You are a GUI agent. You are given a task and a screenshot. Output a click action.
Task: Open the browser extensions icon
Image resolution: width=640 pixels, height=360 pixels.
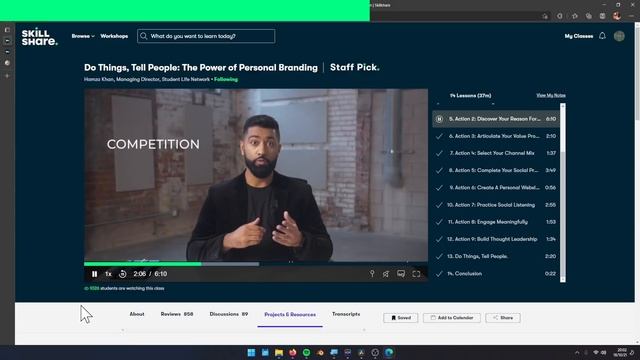tap(560, 16)
